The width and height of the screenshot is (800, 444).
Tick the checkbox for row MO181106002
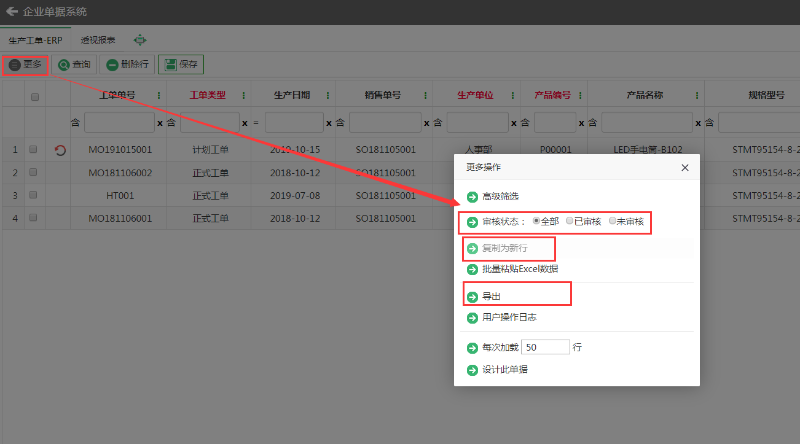(33, 172)
